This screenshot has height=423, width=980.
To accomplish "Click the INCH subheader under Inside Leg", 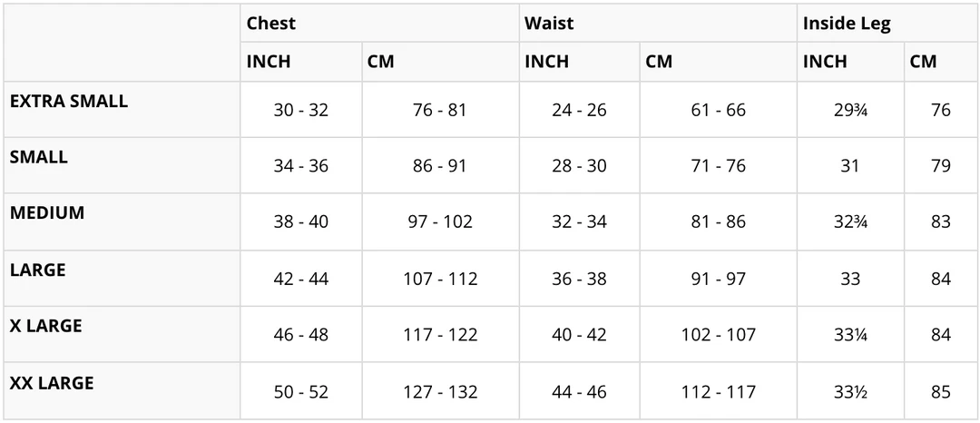I will click(x=825, y=62).
